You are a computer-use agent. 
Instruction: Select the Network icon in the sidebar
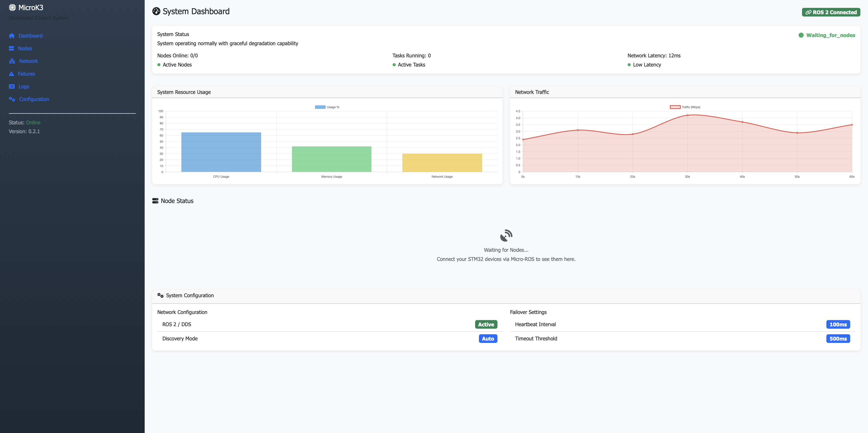point(12,61)
